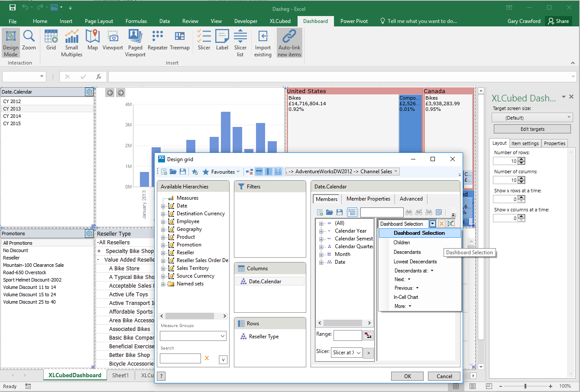Image resolution: width=580 pixels, height=392 pixels.
Task: Click the new report icon in Design grid toolbar
Action: (164, 172)
